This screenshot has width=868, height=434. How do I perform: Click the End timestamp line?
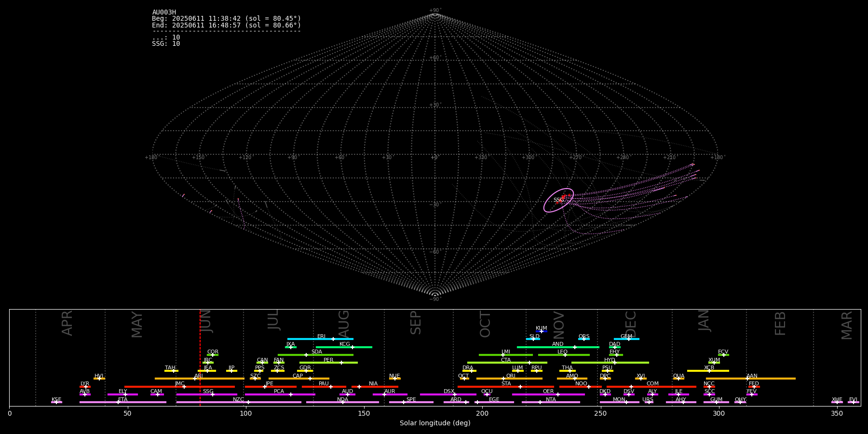pyautogui.click(x=226, y=25)
